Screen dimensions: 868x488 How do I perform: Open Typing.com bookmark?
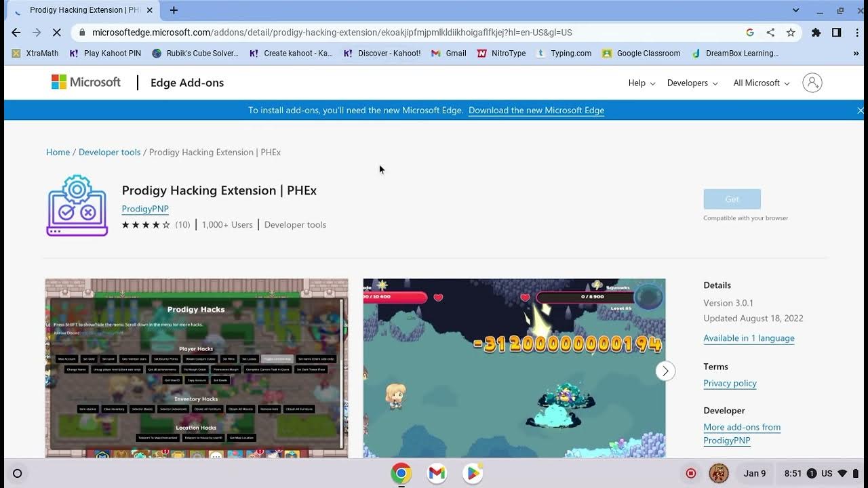tap(564, 53)
